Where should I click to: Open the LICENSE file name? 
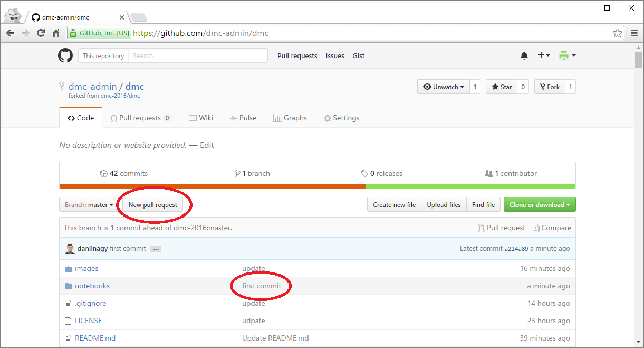coord(89,321)
